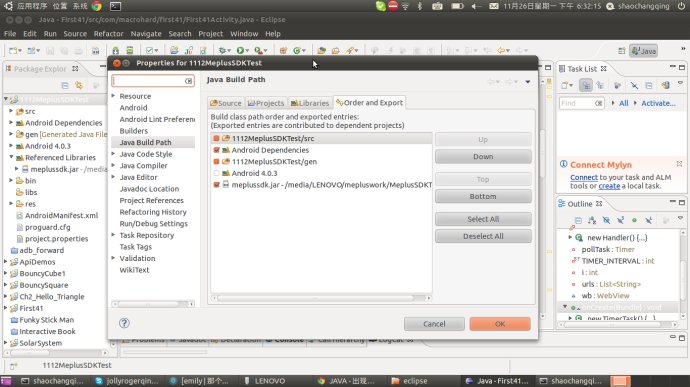Select the Java perspective button

coord(644,51)
